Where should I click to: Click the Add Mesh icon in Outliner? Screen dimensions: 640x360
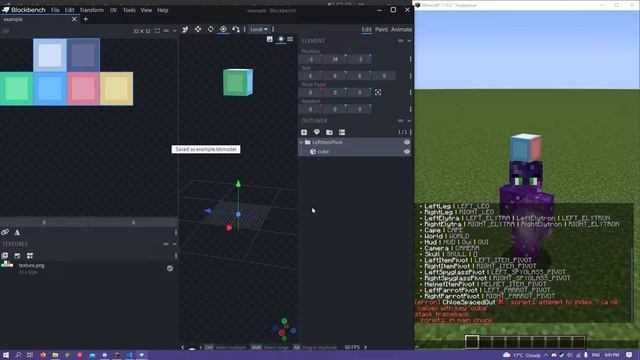(317, 132)
